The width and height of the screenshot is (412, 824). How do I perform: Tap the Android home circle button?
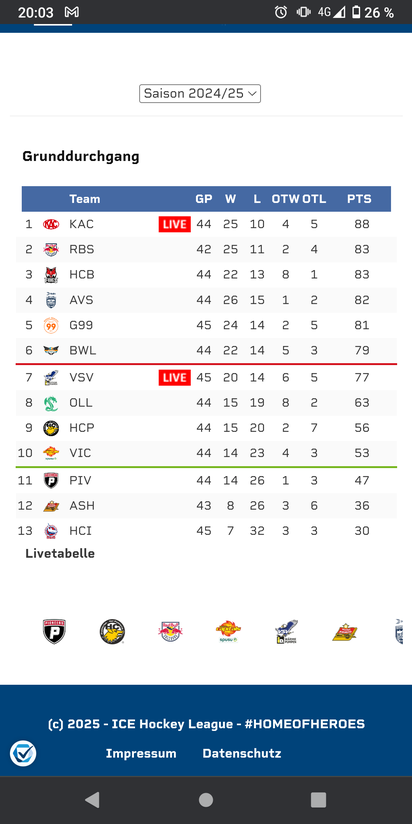click(x=206, y=800)
